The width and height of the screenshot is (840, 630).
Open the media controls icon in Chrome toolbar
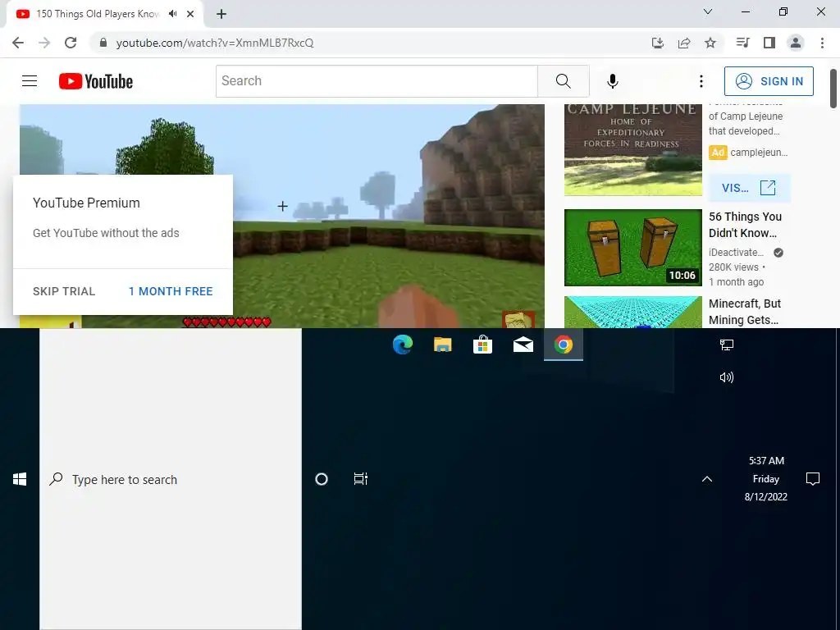742,43
